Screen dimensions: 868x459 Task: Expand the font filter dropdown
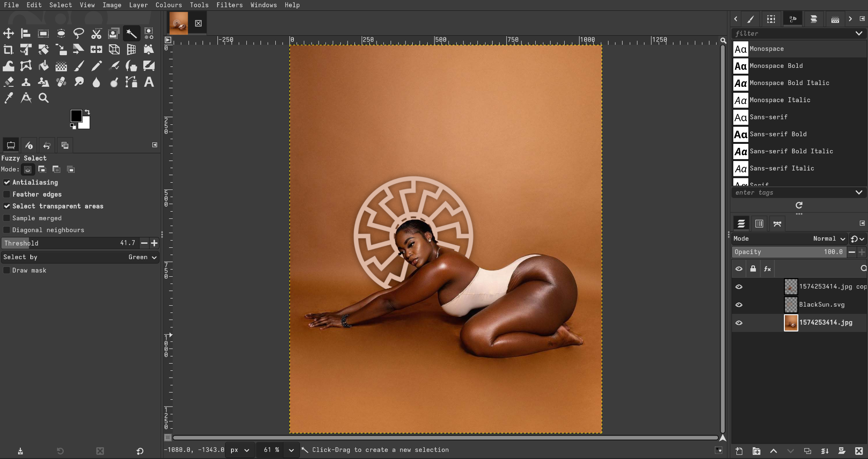tap(859, 33)
